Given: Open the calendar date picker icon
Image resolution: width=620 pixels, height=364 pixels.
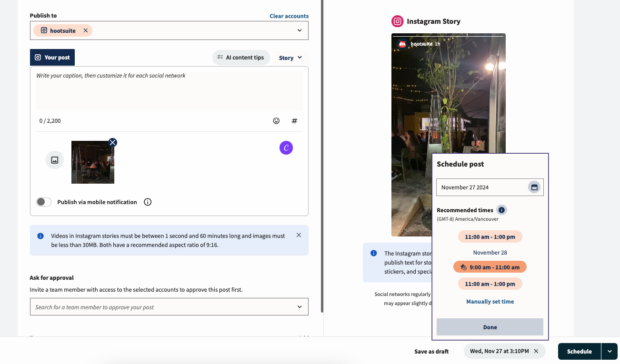Looking at the screenshot, I should click(x=534, y=187).
